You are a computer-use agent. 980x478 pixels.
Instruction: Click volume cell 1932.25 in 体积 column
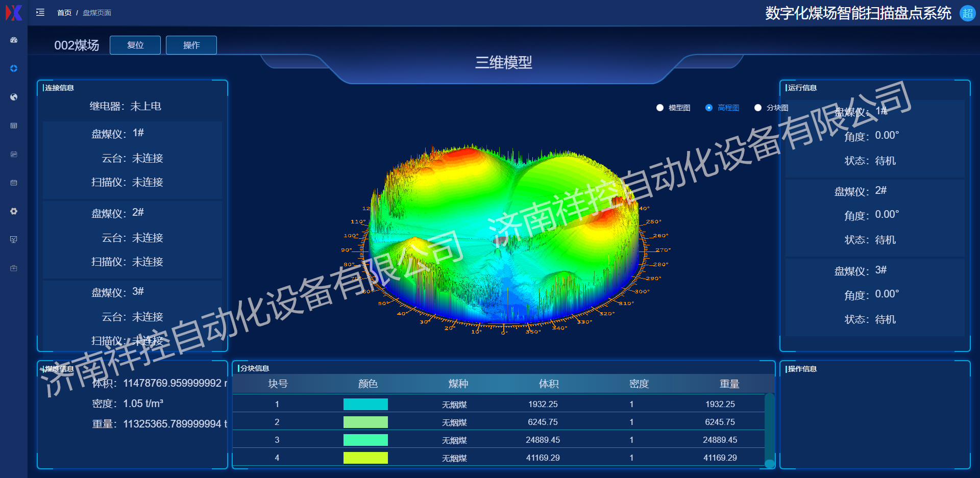543,405
